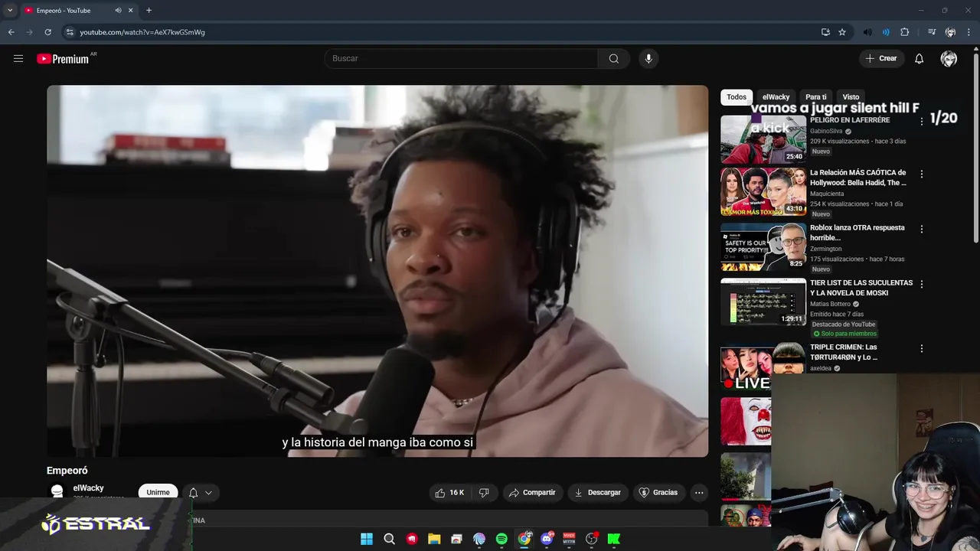Open Chrome three-dot menu
This screenshot has width=980, height=551.
[969, 32]
